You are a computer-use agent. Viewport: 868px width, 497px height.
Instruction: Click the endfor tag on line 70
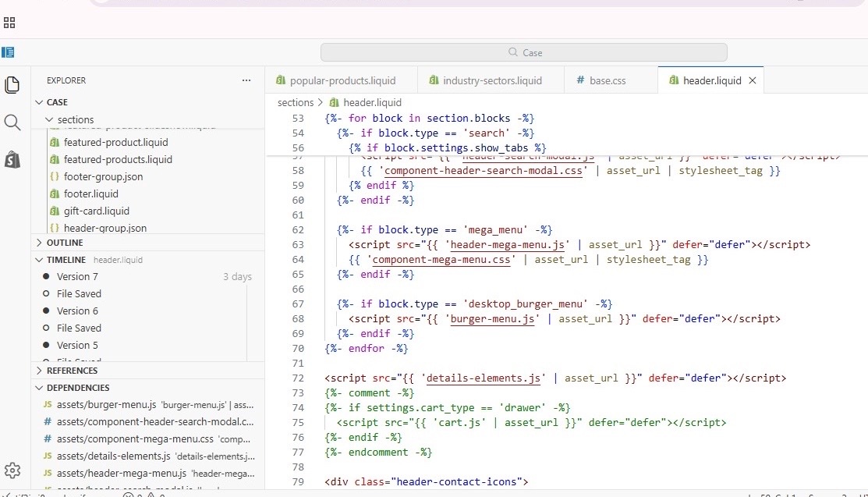[x=366, y=349]
